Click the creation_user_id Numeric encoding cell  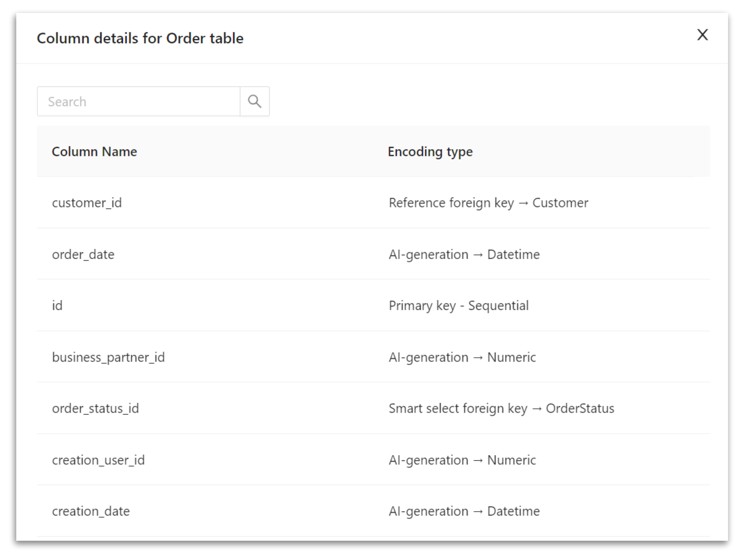(x=462, y=460)
